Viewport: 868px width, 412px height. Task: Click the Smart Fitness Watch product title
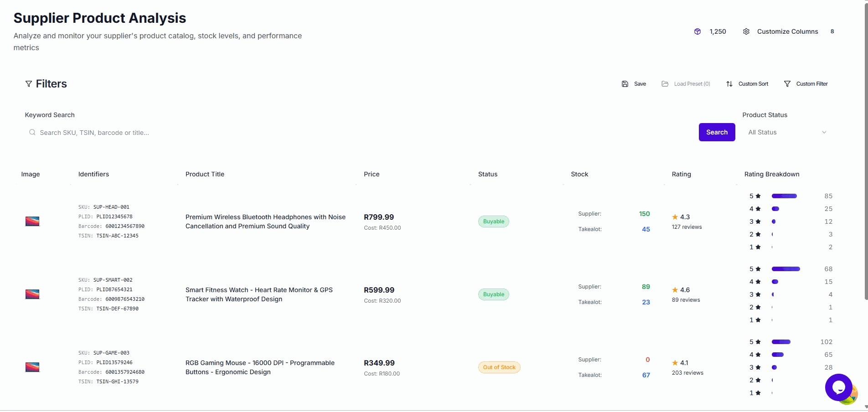tap(259, 294)
